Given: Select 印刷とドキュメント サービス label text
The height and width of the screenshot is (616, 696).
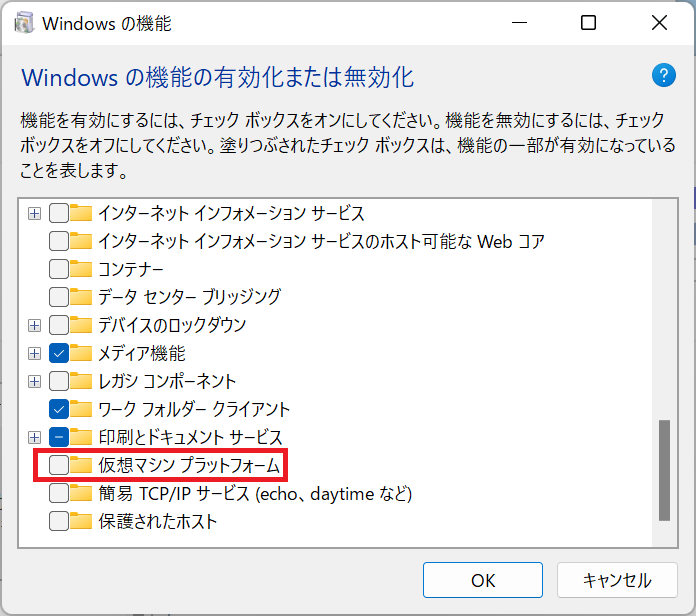Looking at the screenshot, I should 190,437.
